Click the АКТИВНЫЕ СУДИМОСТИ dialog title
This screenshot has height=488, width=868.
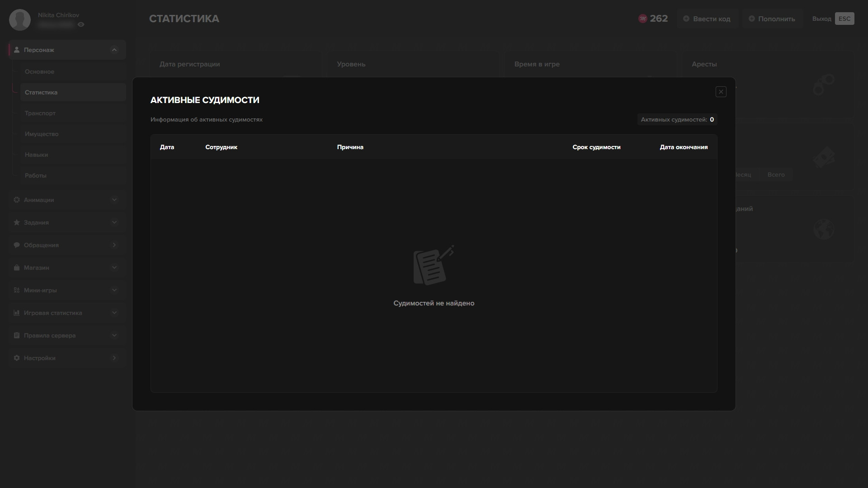click(205, 100)
